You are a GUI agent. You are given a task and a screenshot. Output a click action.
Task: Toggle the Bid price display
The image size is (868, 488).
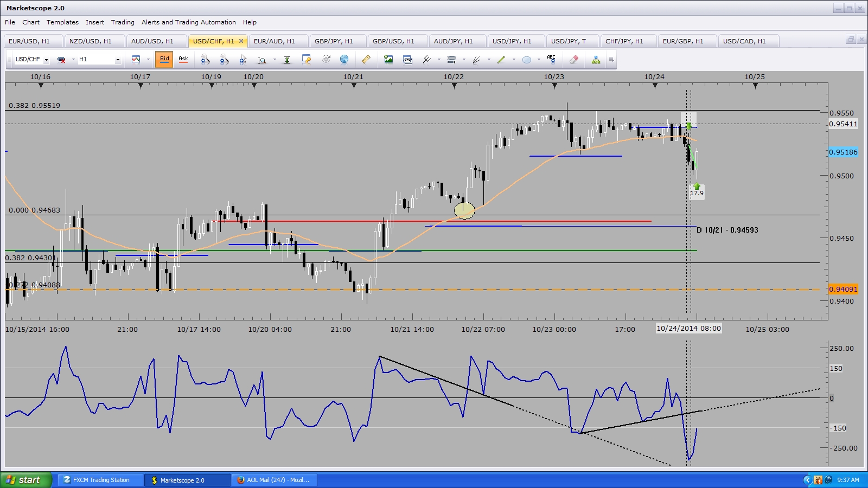pyautogui.click(x=164, y=60)
